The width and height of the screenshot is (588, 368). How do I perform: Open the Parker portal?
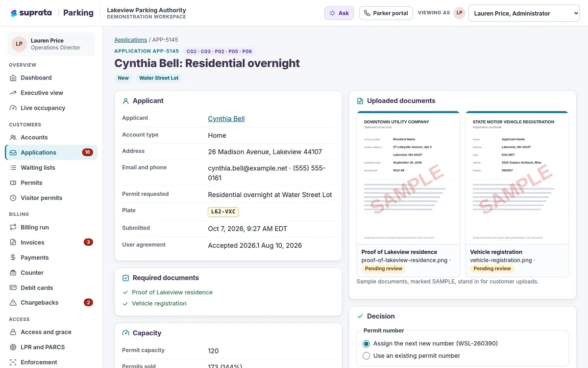pos(386,13)
